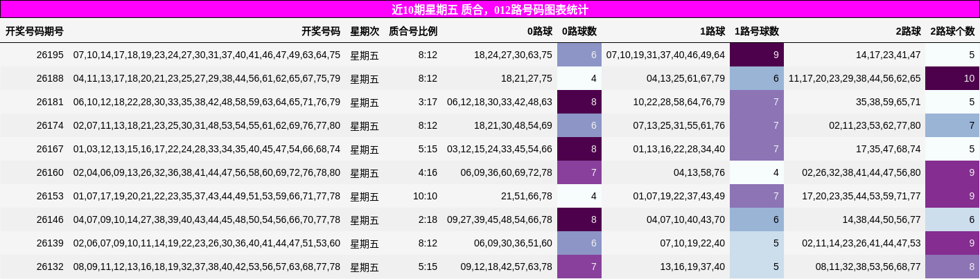Click the draw numbers in row 26132
Image resolution: width=980 pixels, height=279 pixels.
tap(207, 267)
